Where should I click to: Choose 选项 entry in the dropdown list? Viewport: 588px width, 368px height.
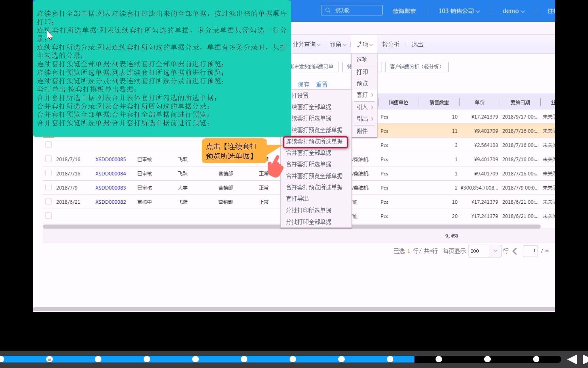point(362,59)
